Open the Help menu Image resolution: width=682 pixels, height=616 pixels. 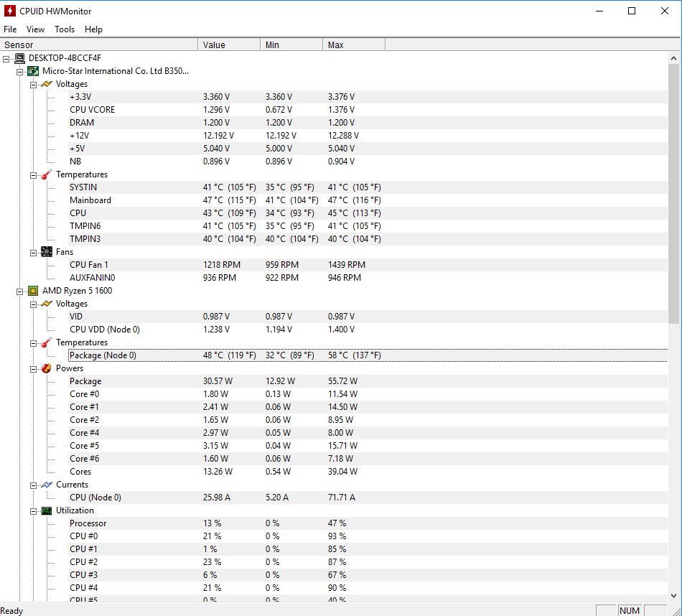click(x=93, y=29)
